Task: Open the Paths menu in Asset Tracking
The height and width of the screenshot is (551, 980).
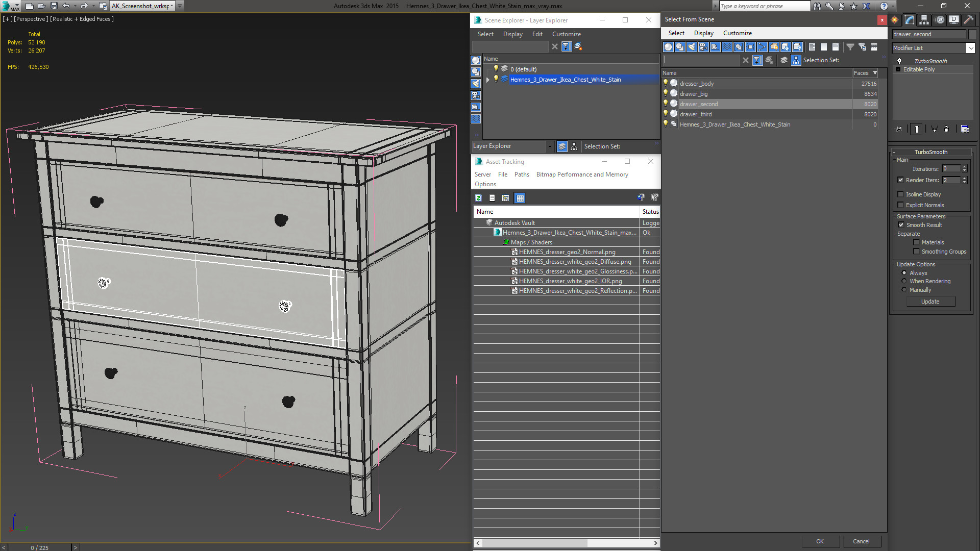Action: coord(521,174)
